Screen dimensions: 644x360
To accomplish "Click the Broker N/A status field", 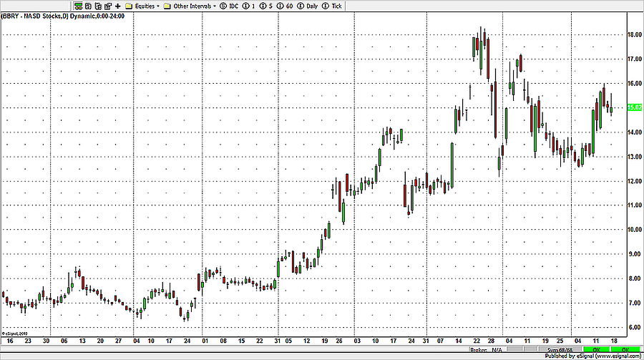I will pyautogui.click(x=486, y=349).
